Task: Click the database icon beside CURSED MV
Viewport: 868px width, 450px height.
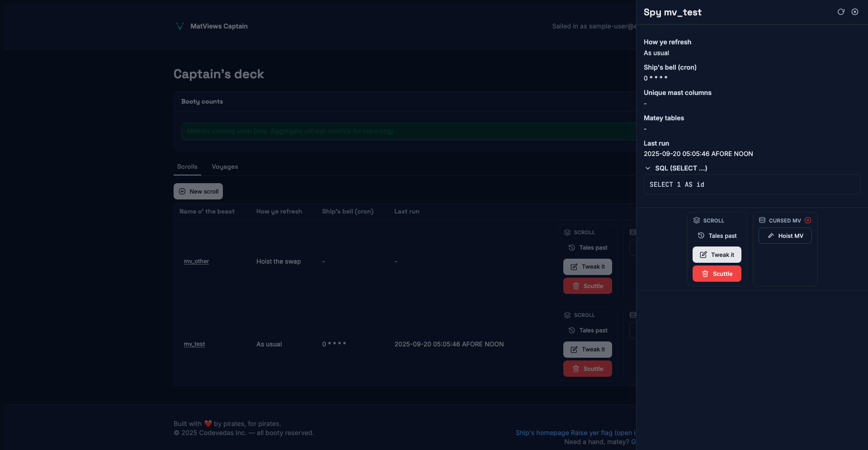Action: [x=762, y=220]
